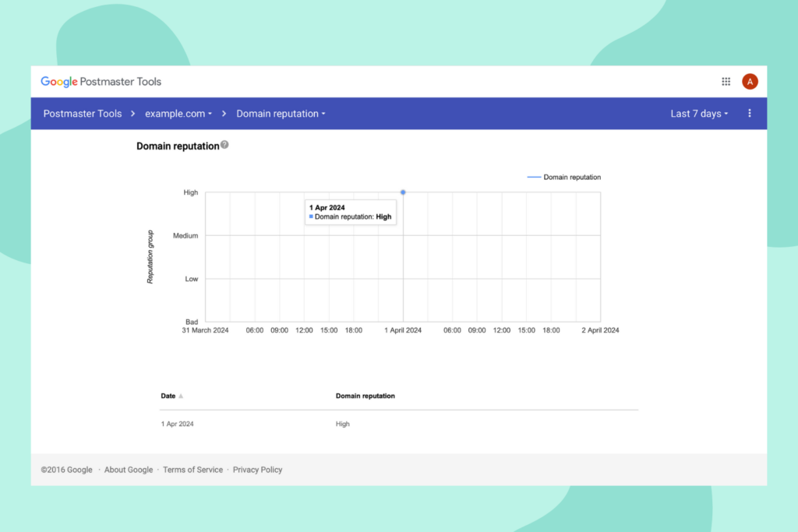Open the Terms of Service link
This screenshot has height=532, width=798.
[192, 470]
